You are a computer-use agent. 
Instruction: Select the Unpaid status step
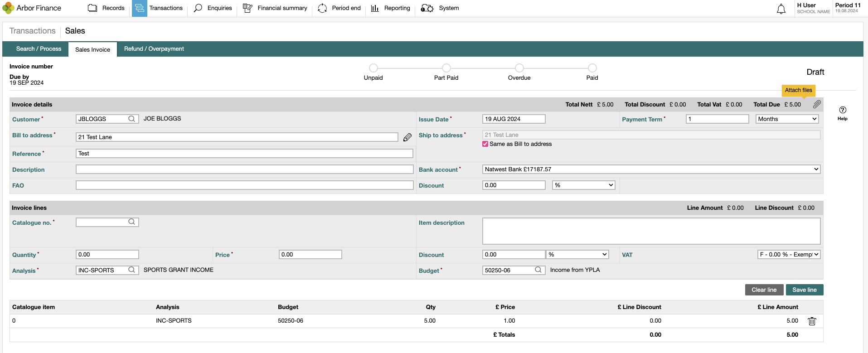(x=373, y=68)
